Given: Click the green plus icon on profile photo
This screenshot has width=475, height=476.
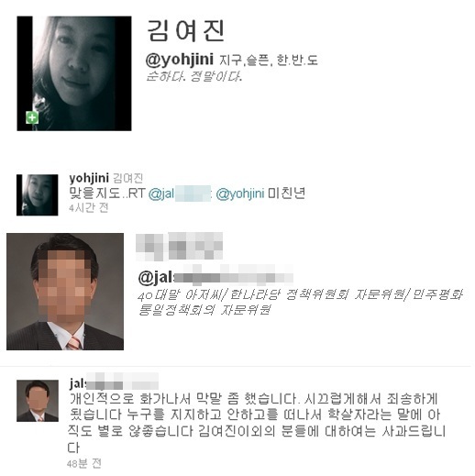Looking at the screenshot, I should [x=32, y=117].
